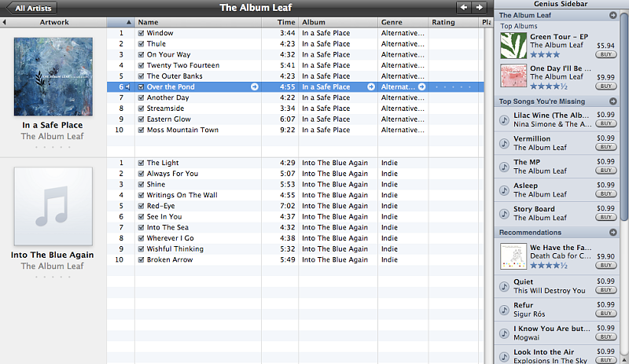Preview The MP song icon
Viewport: 629px width, 364px height.
pyautogui.click(x=504, y=167)
